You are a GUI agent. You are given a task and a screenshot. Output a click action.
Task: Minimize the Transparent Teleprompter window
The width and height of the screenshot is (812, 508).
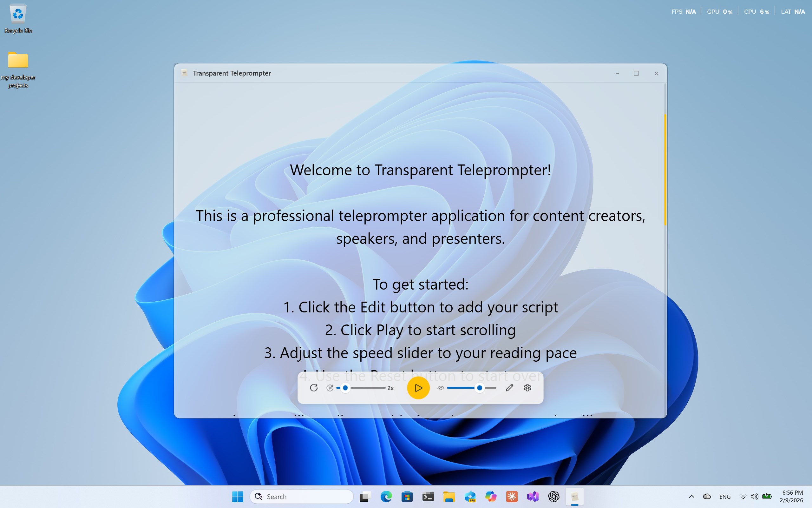[617, 73]
